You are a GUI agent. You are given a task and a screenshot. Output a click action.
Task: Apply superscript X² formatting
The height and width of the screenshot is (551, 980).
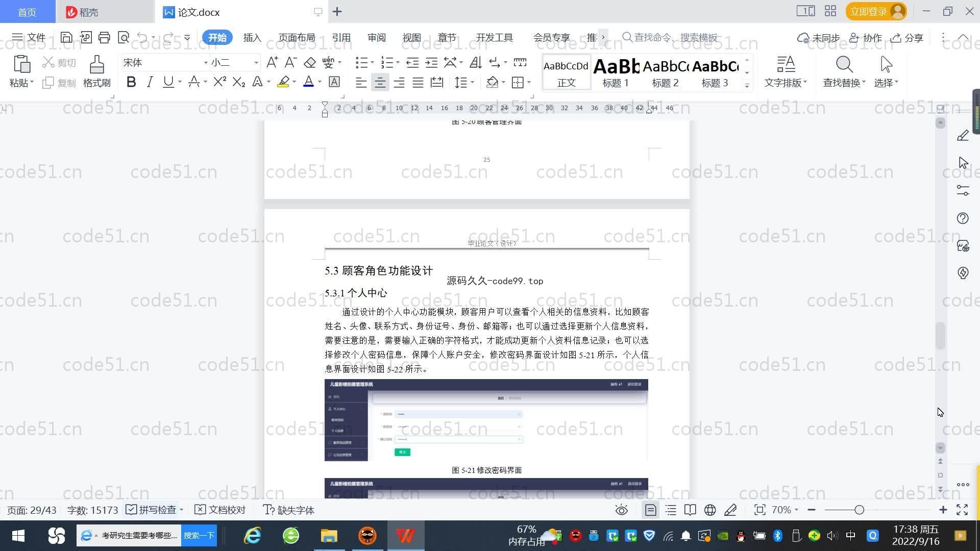pyautogui.click(x=220, y=82)
